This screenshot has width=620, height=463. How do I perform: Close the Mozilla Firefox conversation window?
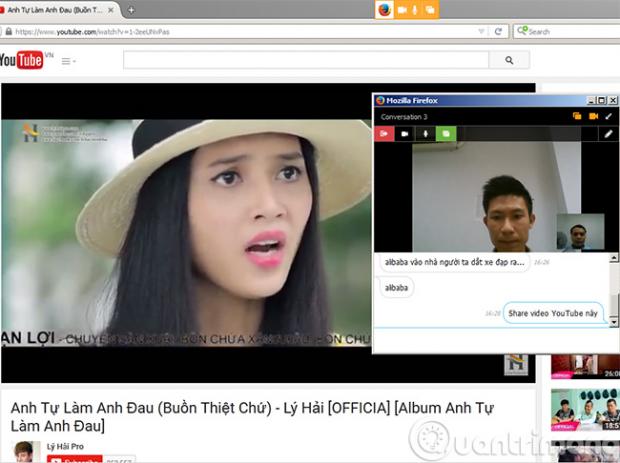click(612, 100)
